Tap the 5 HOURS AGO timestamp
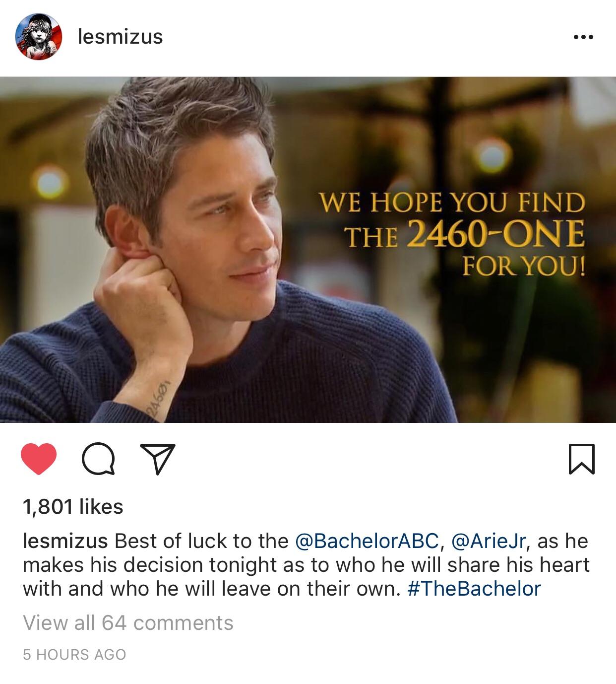Image resolution: width=616 pixels, height=684 pixels. tap(74, 654)
